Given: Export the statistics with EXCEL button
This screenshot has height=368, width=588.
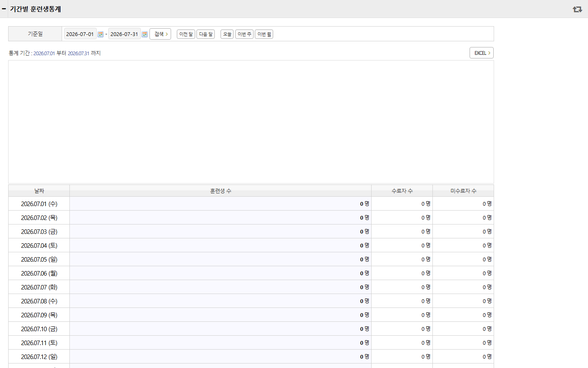Looking at the screenshot, I should [x=482, y=53].
